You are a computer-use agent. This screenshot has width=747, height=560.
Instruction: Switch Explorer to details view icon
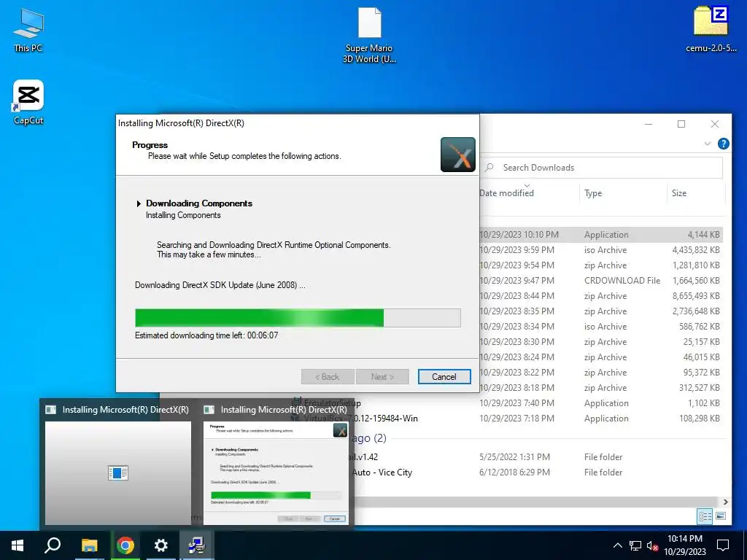(705, 516)
